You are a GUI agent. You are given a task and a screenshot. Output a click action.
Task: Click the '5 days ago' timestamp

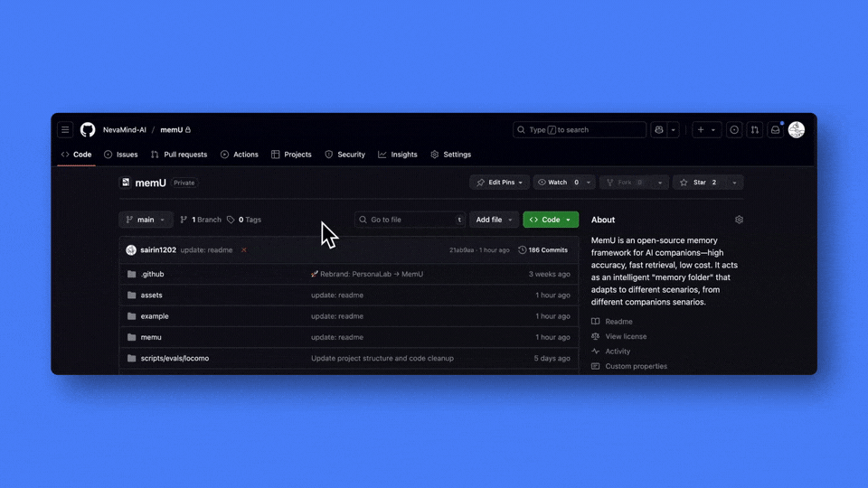tap(552, 358)
